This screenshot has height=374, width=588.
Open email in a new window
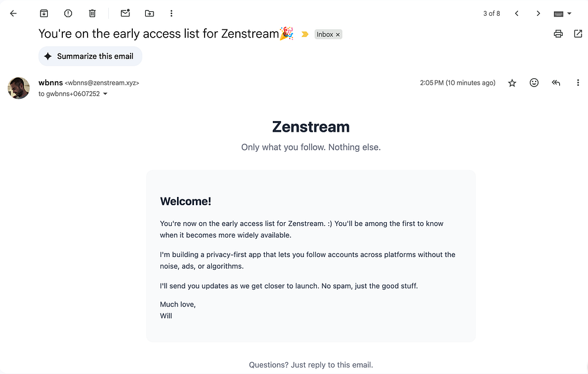coord(578,34)
